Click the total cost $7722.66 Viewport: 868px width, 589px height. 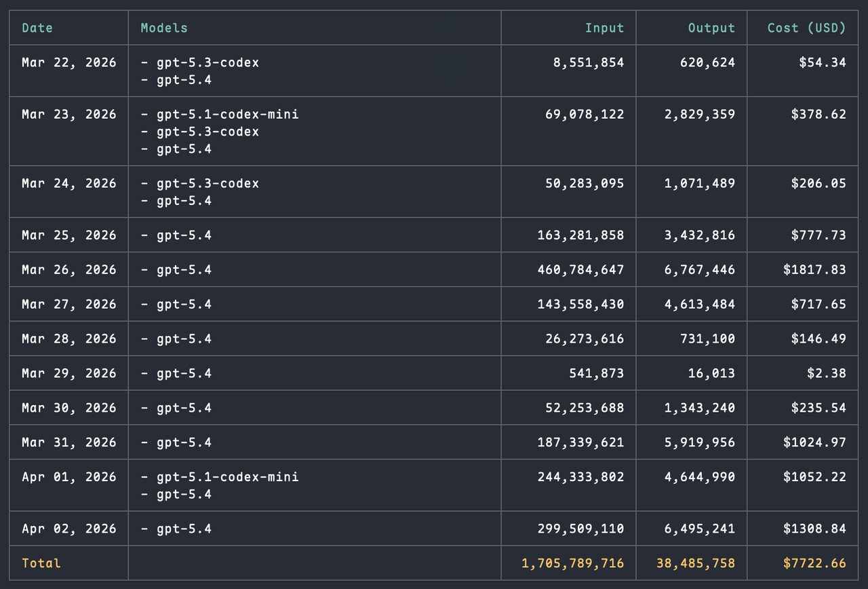coord(814,563)
